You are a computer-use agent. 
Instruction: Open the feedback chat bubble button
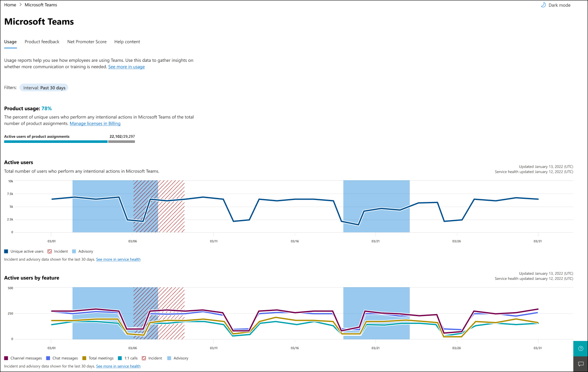point(581,364)
